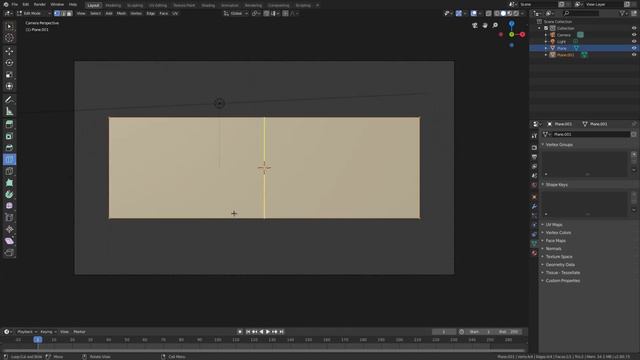
Task: Select the Knife tool
Action: pos(9,171)
